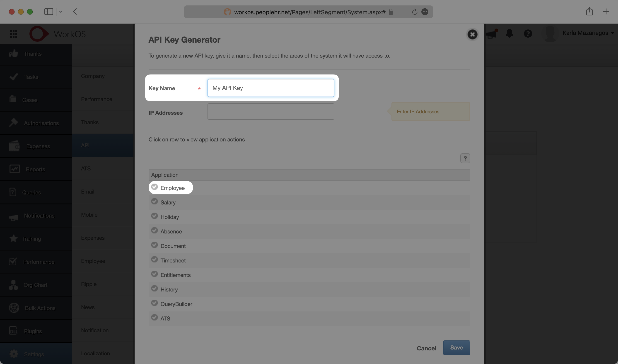618x364 pixels.
Task: Open the Reports section icon in sidebar
Action: (14, 169)
